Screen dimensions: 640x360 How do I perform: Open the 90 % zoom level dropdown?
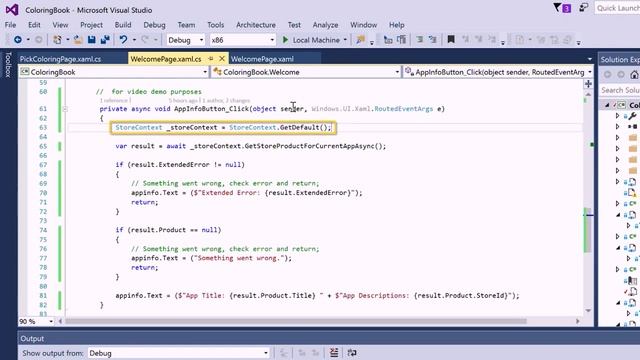point(36,321)
